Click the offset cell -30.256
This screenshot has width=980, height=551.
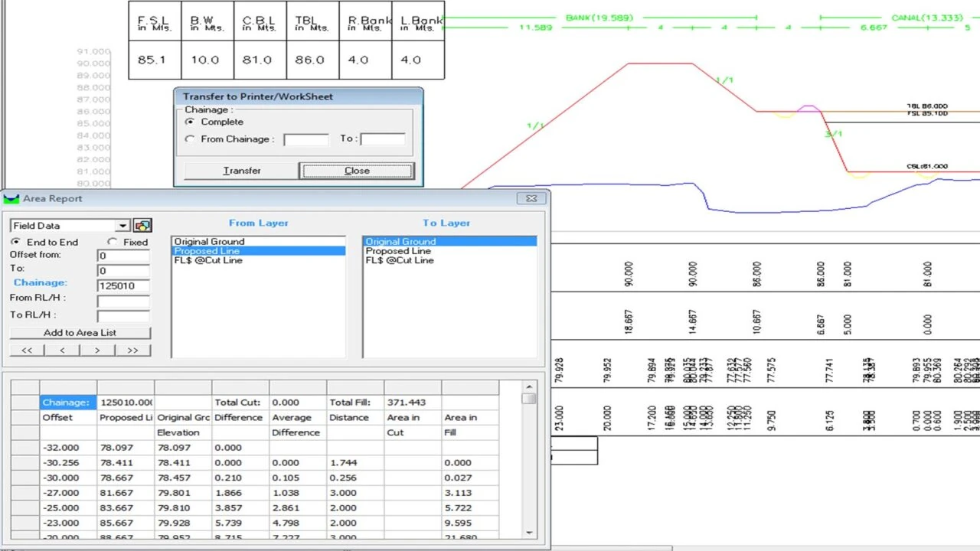click(x=68, y=462)
